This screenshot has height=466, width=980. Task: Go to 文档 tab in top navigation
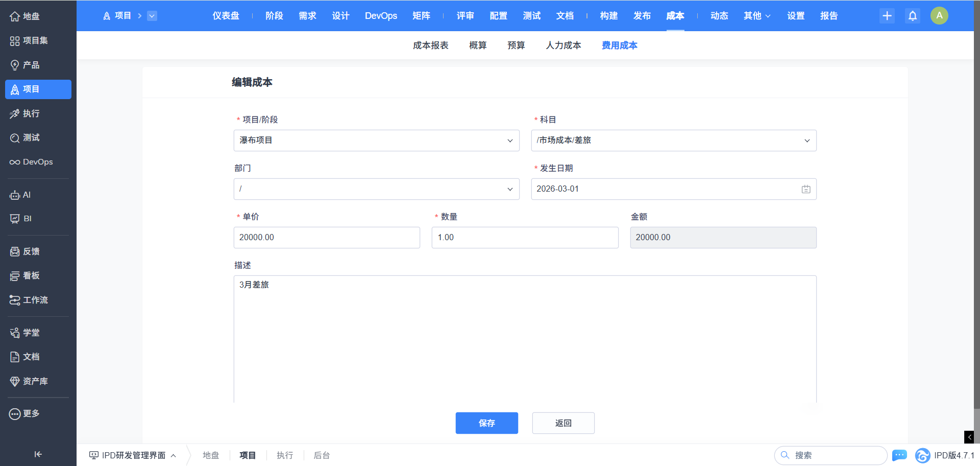(x=565, y=16)
